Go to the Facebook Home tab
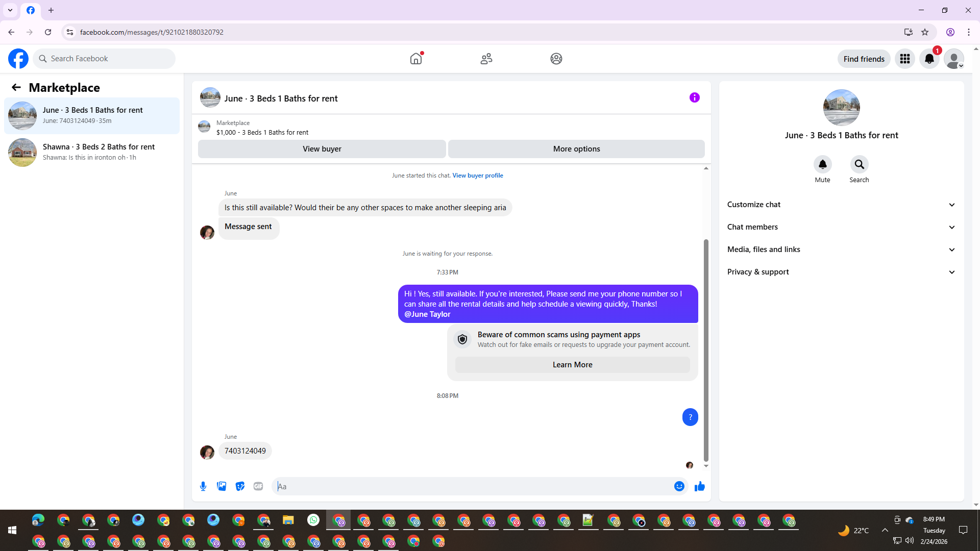The image size is (980, 551). 416,59
